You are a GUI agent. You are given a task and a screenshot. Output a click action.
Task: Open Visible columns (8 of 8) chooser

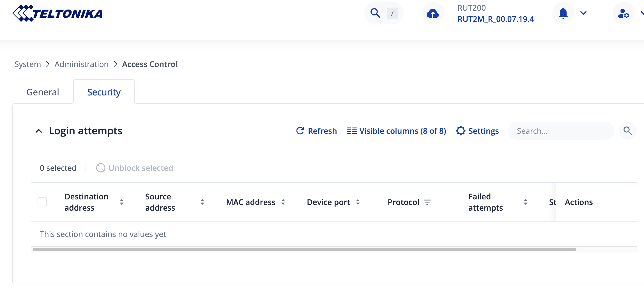click(396, 131)
